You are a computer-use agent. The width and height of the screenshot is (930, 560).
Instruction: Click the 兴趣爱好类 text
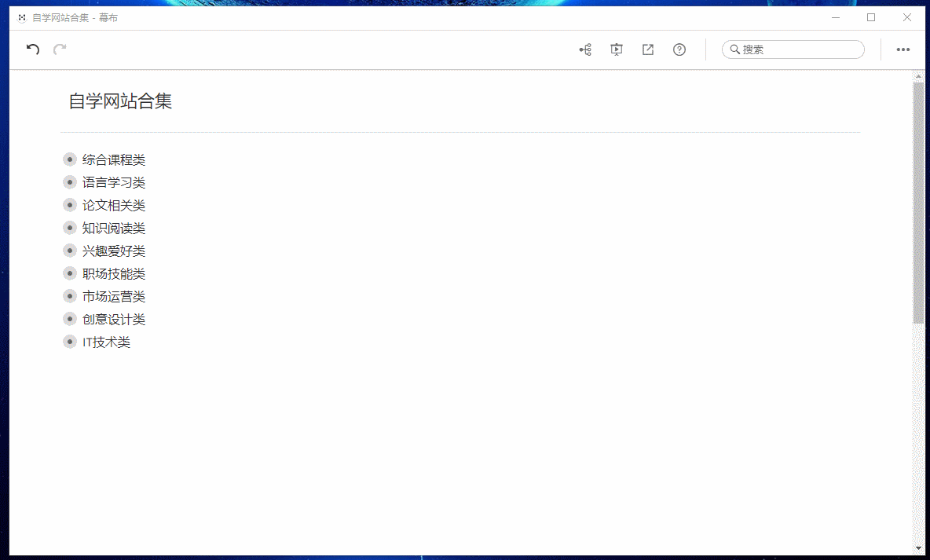click(x=114, y=251)
